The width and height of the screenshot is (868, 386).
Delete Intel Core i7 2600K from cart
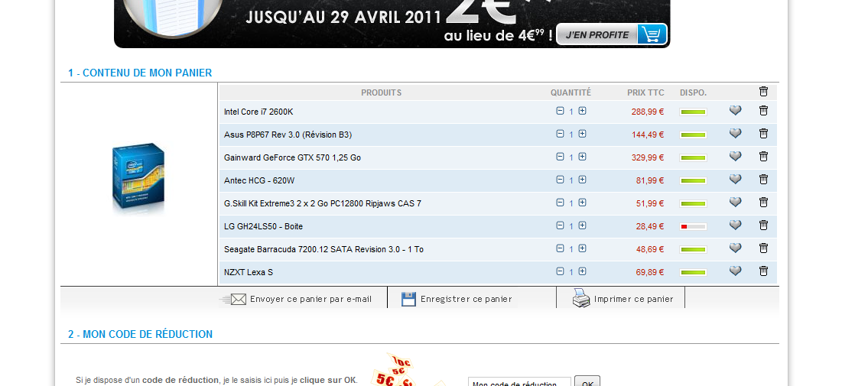763,111
